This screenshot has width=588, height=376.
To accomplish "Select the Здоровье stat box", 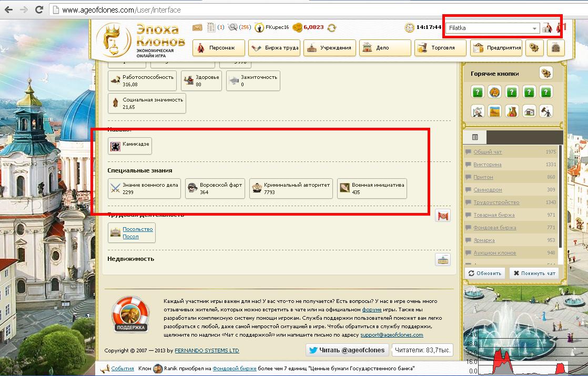I will (x=201, y=80).
